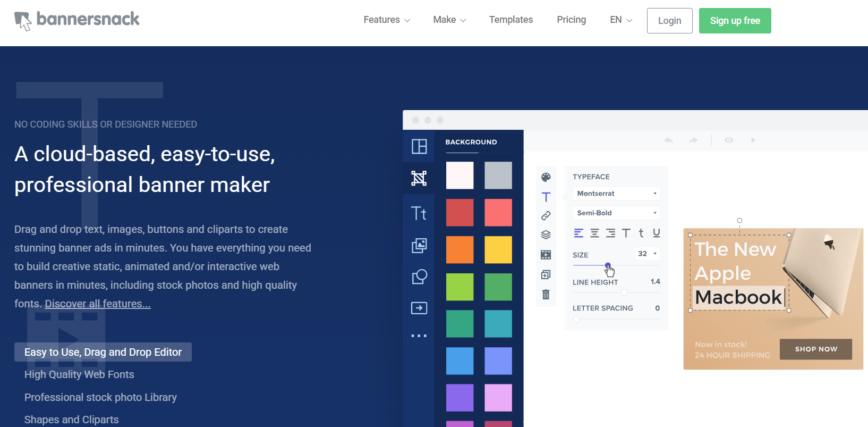
Task: Click the play arrow in editor toolbar
Action: tap(753, 140)
